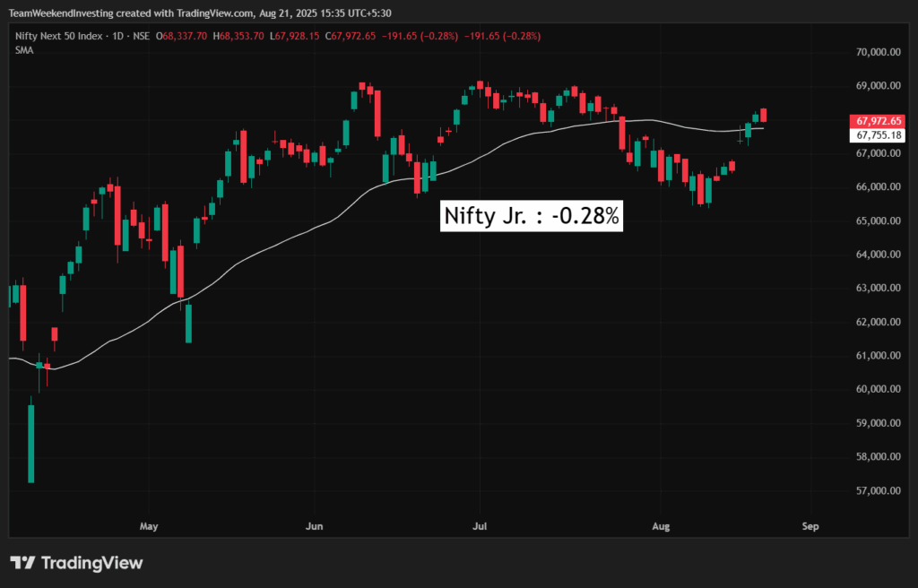Click the 60,000.00 price axis label
This screenshot has width=918, height=588.
pos(879,390)
